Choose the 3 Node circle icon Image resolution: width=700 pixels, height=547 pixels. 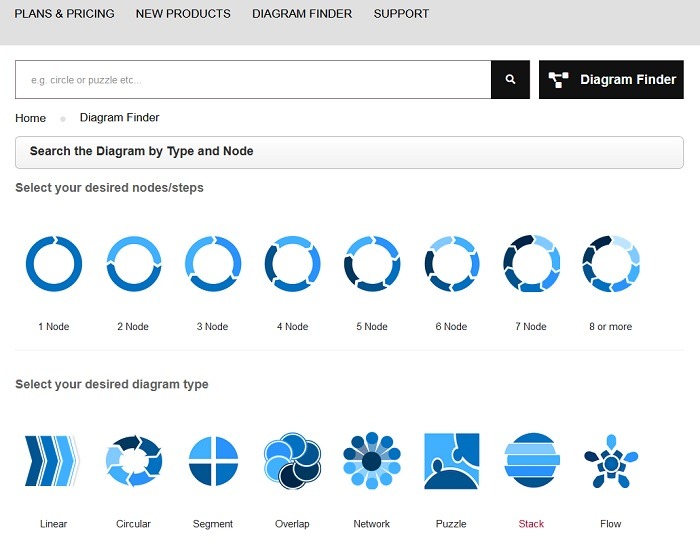pyautogui.click(x=213, y=264)
